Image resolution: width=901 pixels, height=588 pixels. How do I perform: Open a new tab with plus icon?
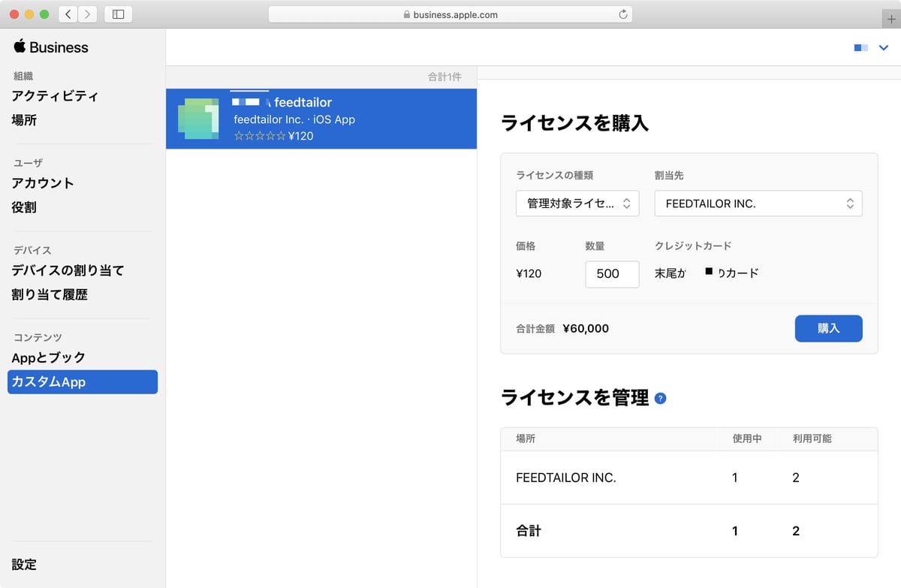coord(891,20)
